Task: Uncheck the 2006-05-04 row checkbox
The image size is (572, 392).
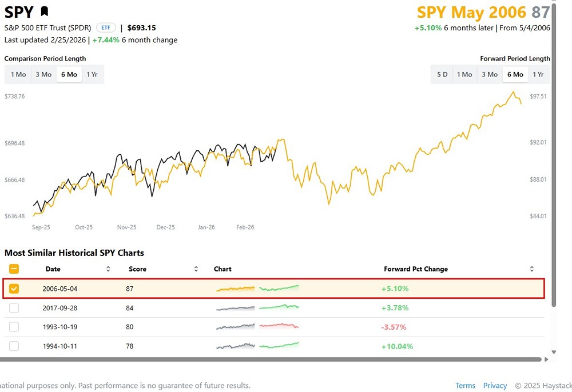Action: point(14,289)
